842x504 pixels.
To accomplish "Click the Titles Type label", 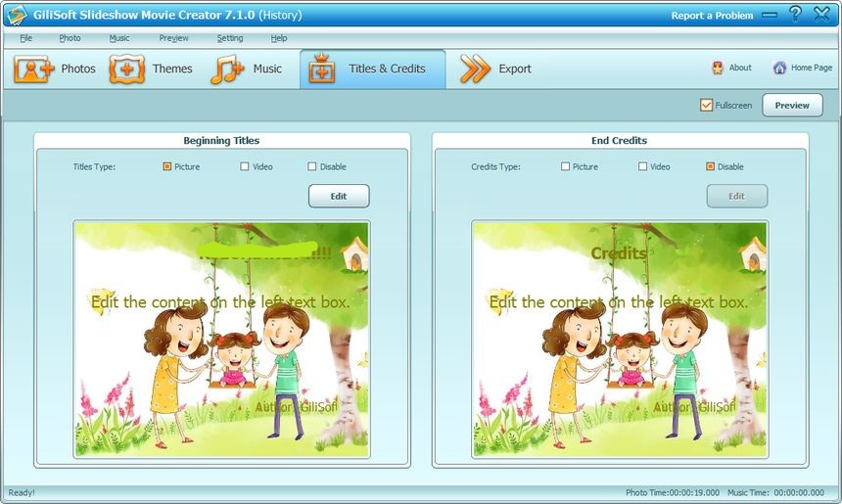I will click(94, 167).
